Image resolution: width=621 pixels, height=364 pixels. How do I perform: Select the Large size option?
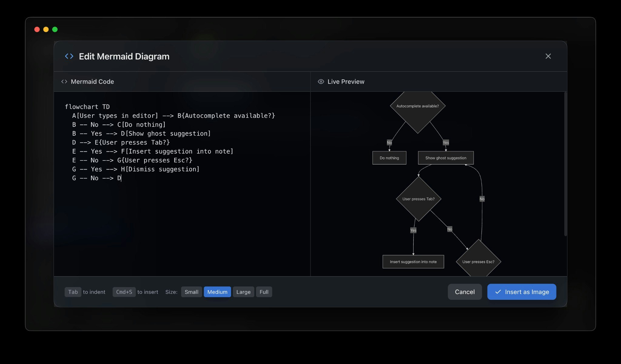tap(243, 292)
